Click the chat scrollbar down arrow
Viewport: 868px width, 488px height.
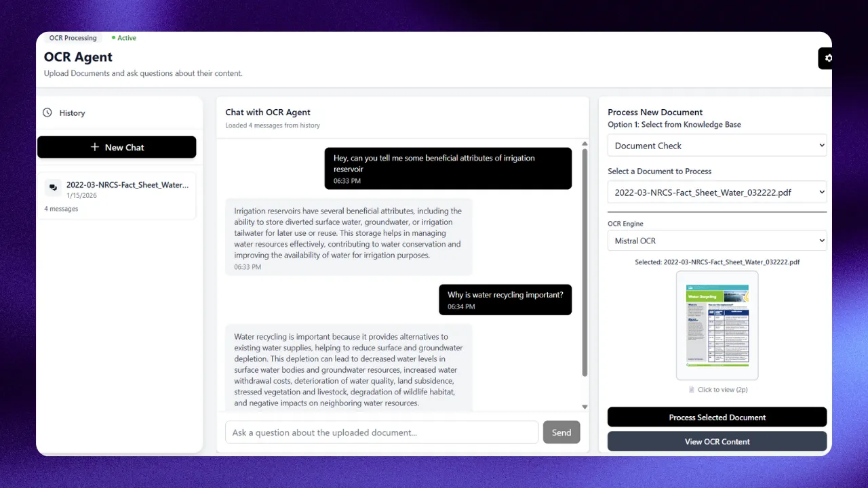pos(584,406)
